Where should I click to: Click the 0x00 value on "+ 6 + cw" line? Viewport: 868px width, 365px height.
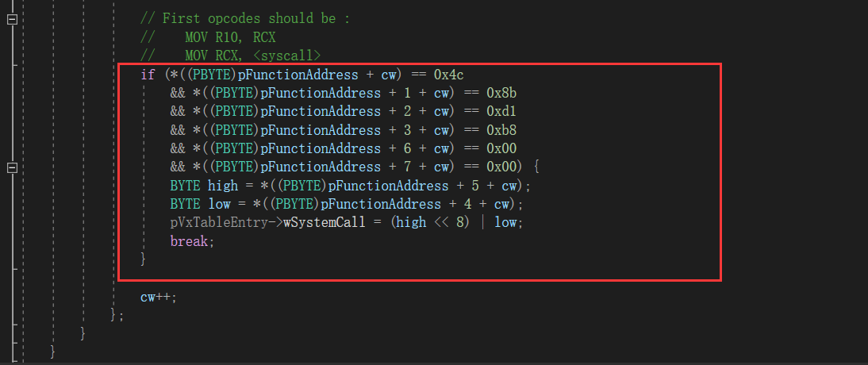click(x=501, y=148)
